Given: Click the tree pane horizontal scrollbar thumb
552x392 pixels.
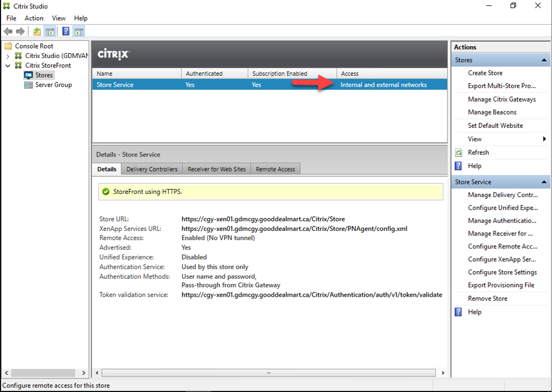Looking at the screenshot, I should pyautogui.click(x=43, y=373).
